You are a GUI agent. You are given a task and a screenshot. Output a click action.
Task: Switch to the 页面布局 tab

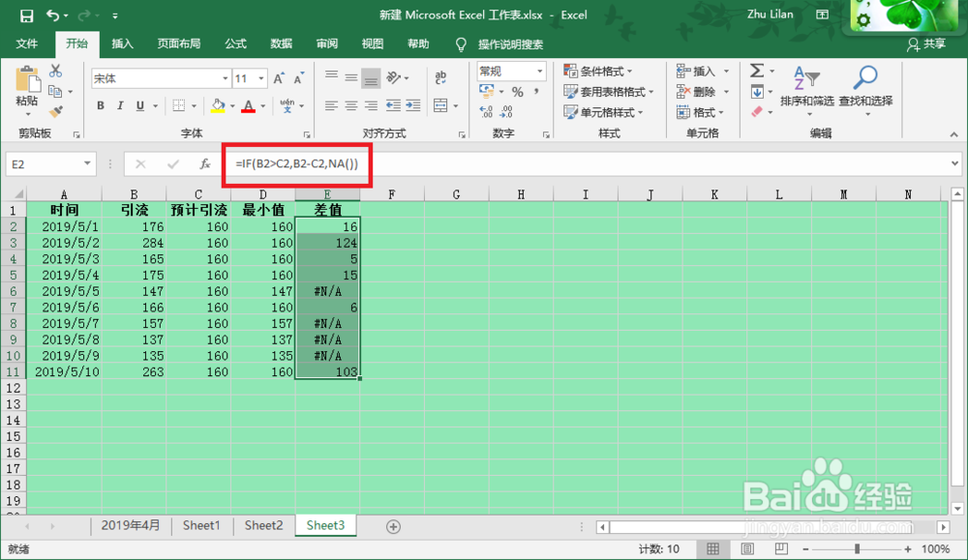[179, 44]
